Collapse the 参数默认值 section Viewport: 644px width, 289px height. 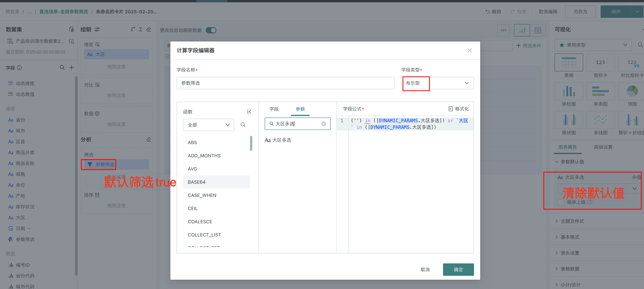pos(556,162)
